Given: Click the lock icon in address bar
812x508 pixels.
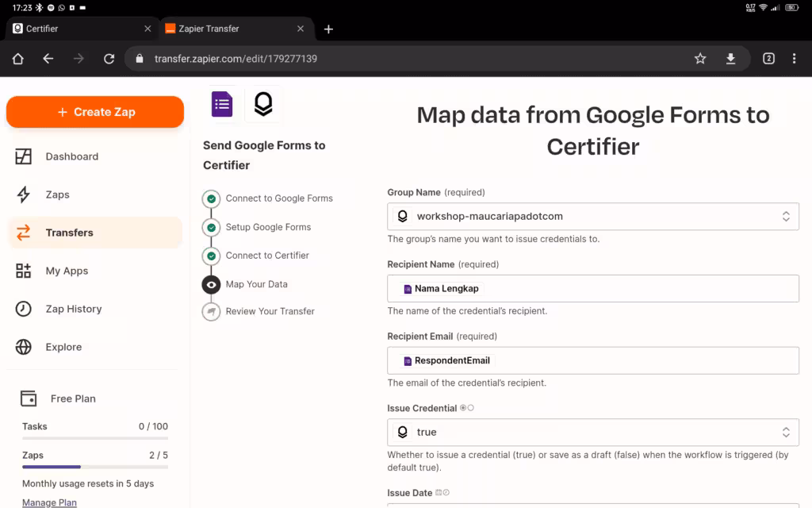Looking at the screenshot, I should [x=140, y=59].
